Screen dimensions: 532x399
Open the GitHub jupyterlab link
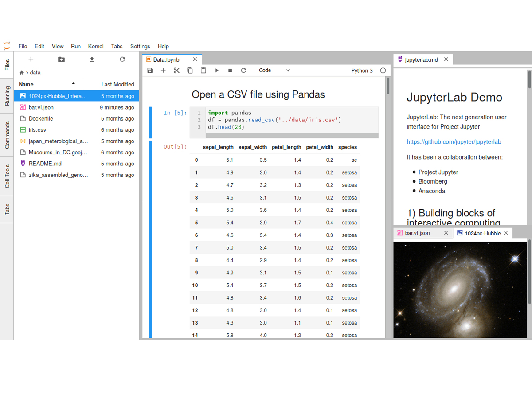454,142
